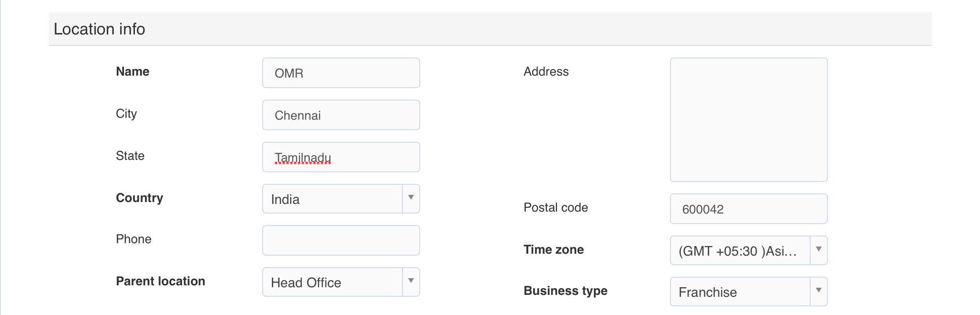Click the Phone field label

[x=134, y=239]
